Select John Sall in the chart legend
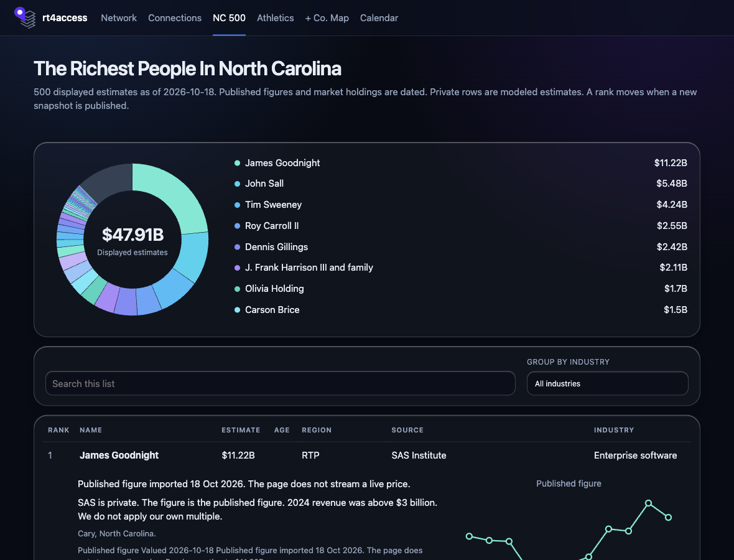 264,184
